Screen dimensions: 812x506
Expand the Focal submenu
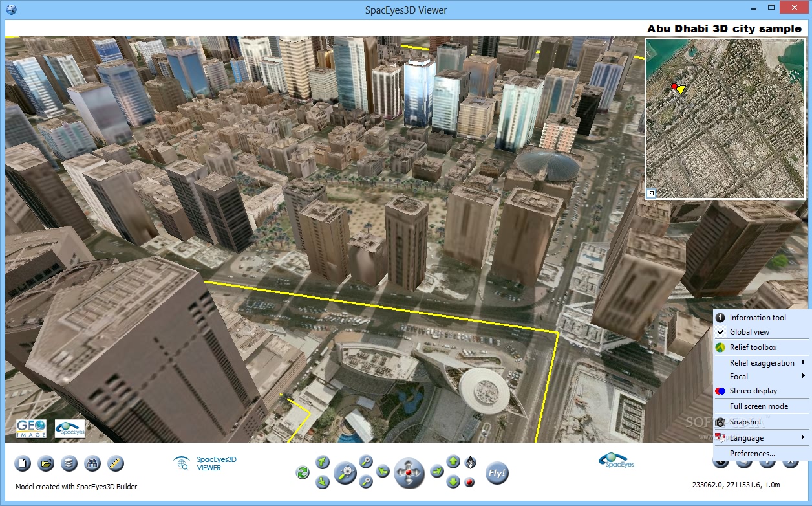coord(762,377)
